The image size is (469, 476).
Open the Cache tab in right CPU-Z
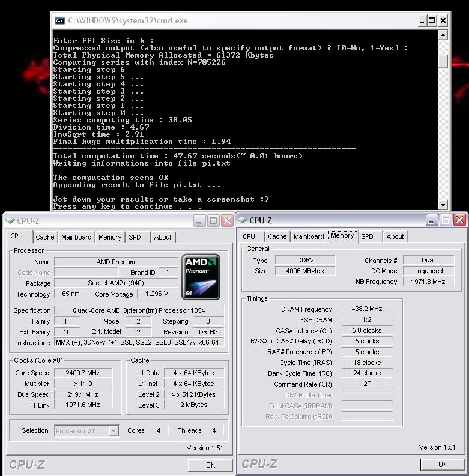pos(277,236)
